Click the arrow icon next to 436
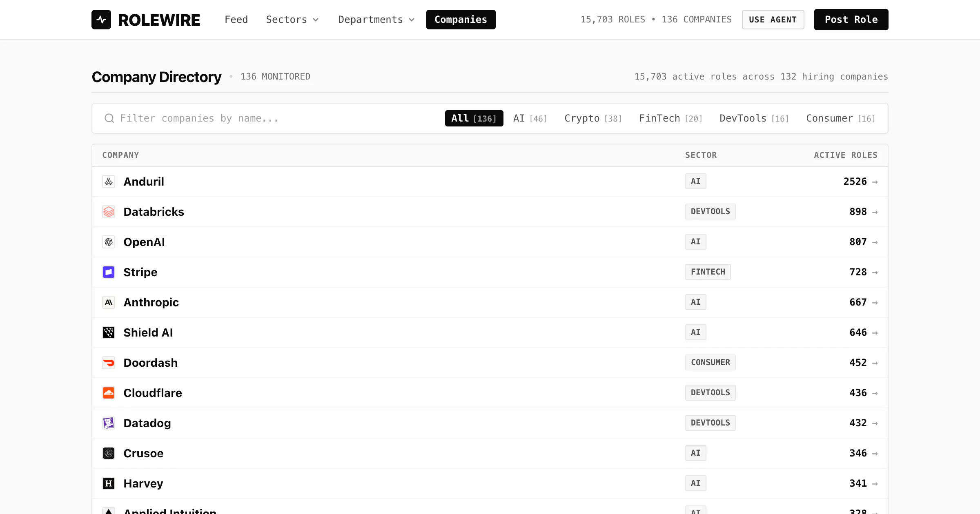The width and height of the screenshot is (980, 514). [x=875, y=393]
